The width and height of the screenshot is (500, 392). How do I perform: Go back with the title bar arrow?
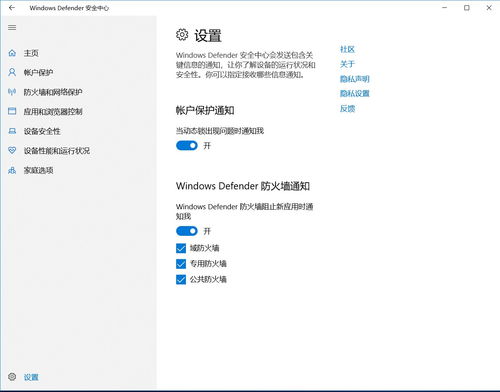[12, 8]
